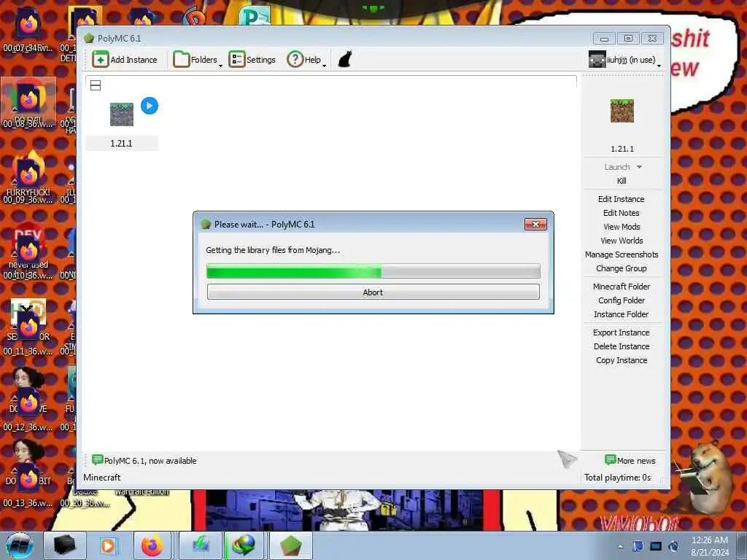The height and width of the screenshot is (560, 747).
Task: Open the media player taskbar icon
Action: (x=108, y=545)
